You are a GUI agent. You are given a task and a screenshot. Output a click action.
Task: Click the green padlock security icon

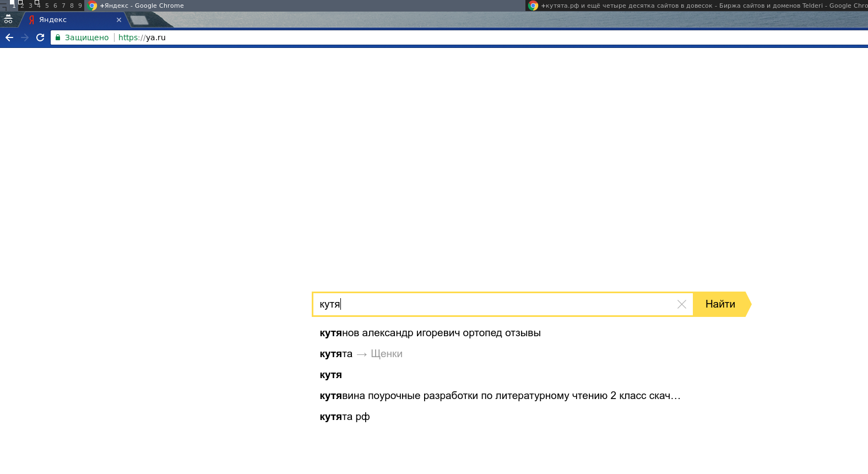pos(58,37)
